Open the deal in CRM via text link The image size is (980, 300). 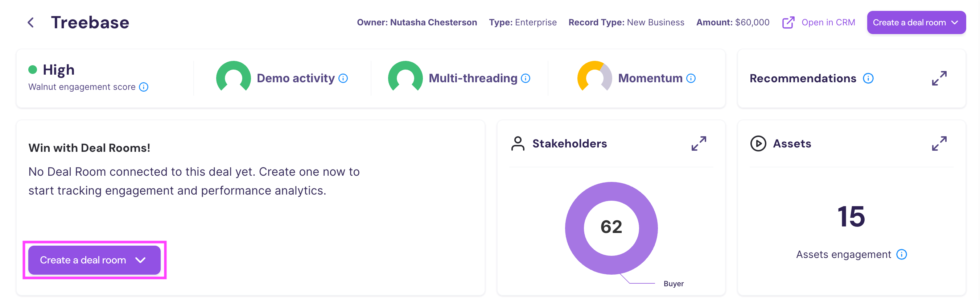point(828,22)
